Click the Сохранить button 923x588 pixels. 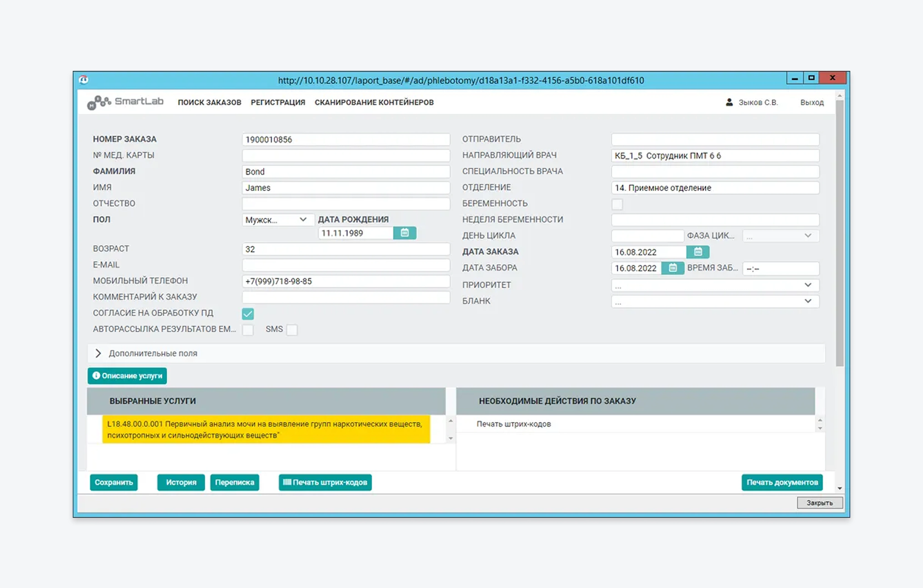114,482
